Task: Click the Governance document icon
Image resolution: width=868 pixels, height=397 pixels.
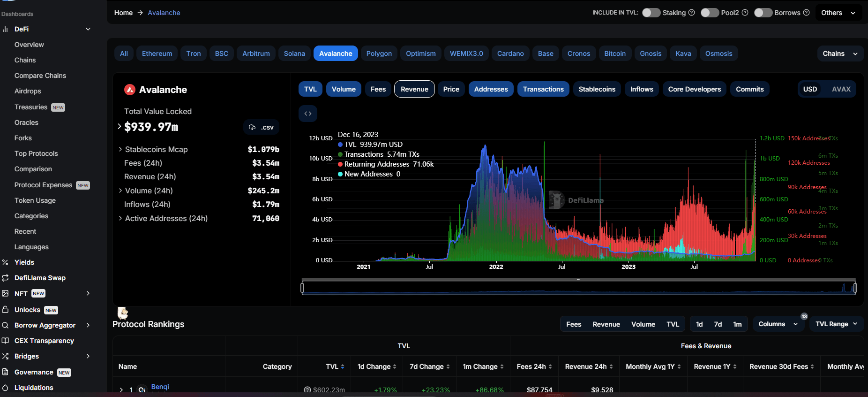Action: pyautogui.click(x=5, y=372)
